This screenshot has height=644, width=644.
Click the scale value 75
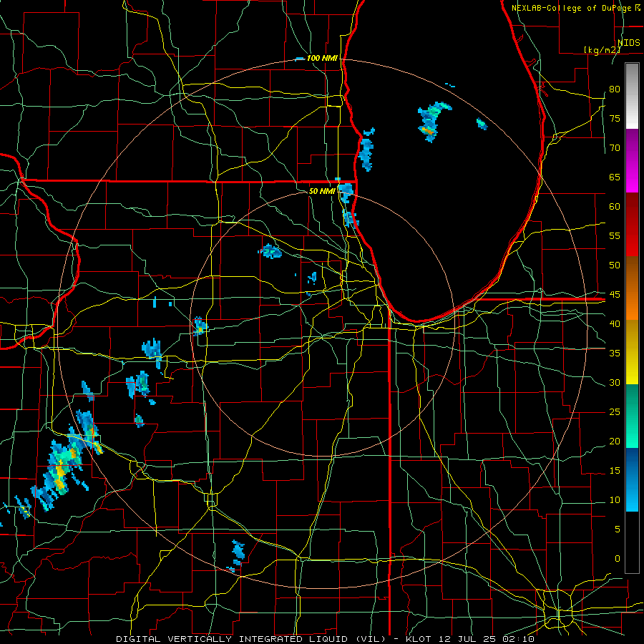click(x=615, y=118)
